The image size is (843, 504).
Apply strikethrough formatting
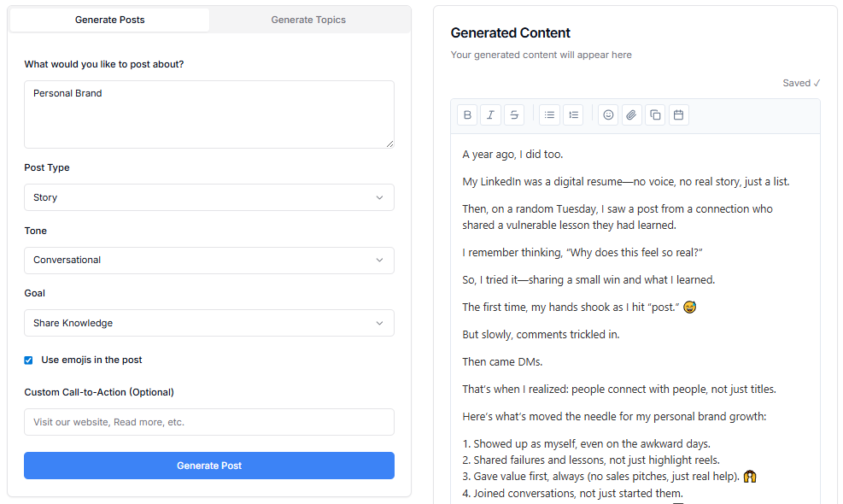[x=513, y=115]
